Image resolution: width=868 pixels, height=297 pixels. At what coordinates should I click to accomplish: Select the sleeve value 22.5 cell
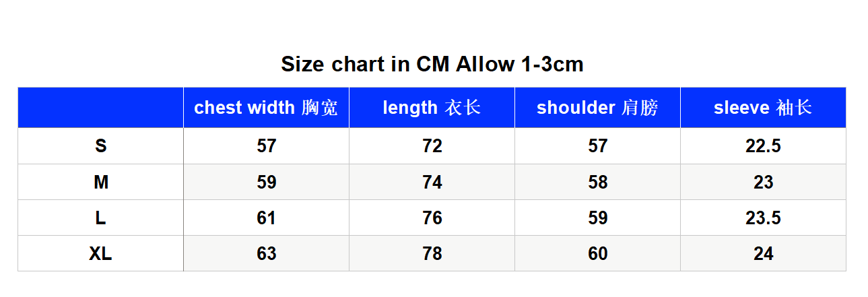763,146
